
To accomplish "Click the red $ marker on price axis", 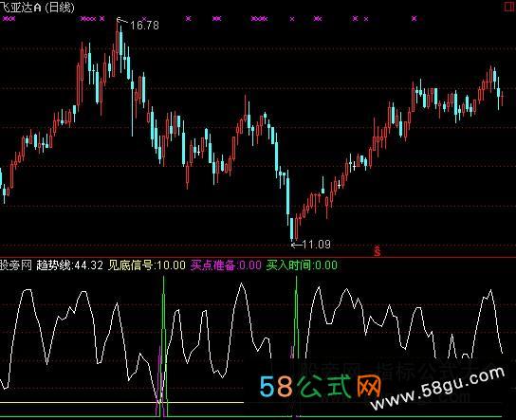I will pyautogui.click(x=378, y=251).
